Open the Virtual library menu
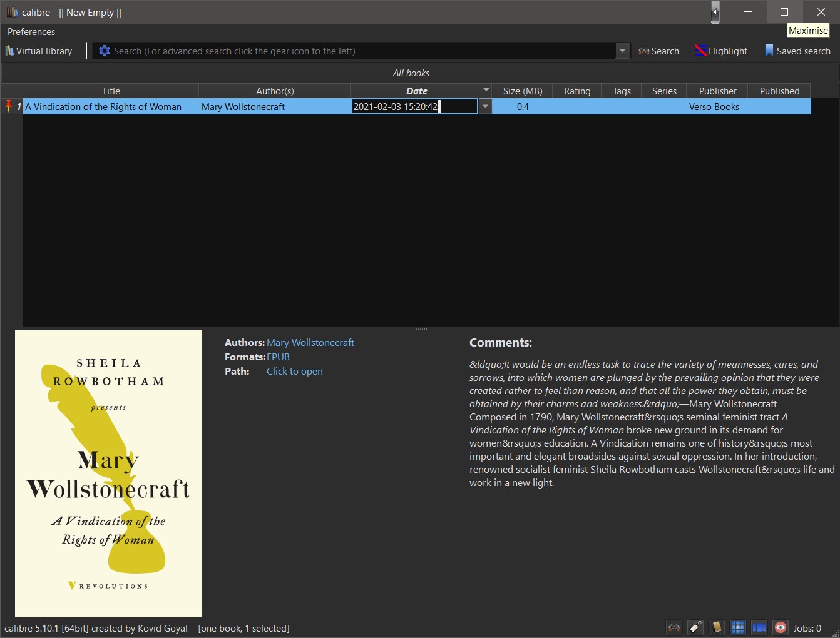This screenshot has width=840, height=638. click(x=39, y=51)
